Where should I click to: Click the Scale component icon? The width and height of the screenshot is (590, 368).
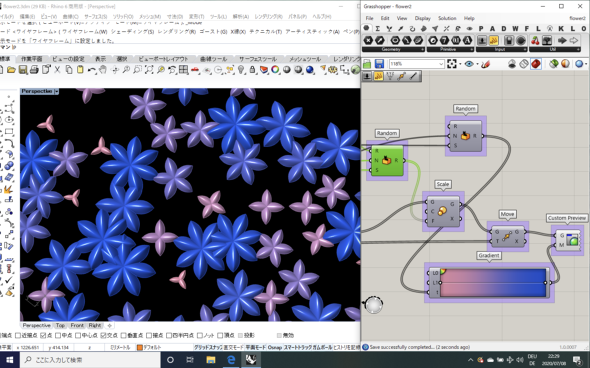(442, 211)
